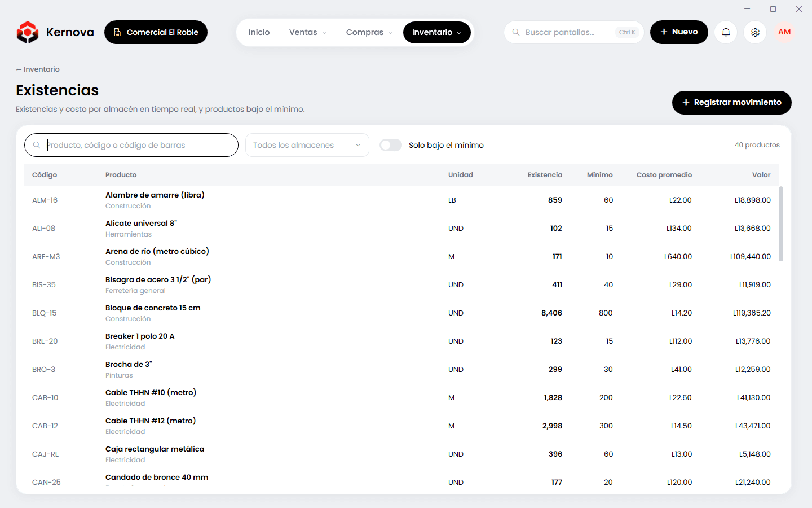Screen dimensions: 812x508
Task: Expand the Ventas menu
Action: click(308, 32)
